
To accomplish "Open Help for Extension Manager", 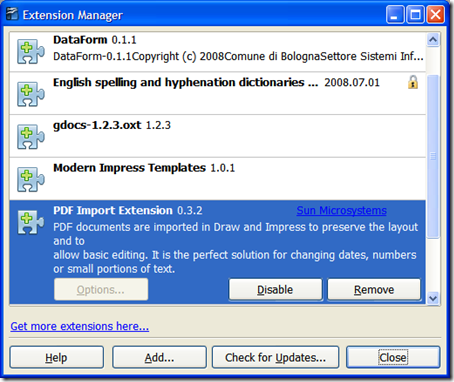I will pyautogui.click(x=57, y=357).
